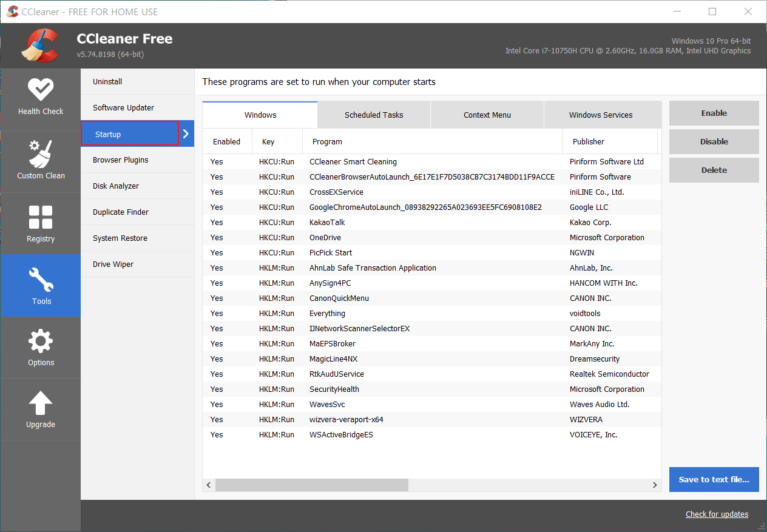
Task: Select the AnySign4PC entry
Action: (x=432, y=283)
